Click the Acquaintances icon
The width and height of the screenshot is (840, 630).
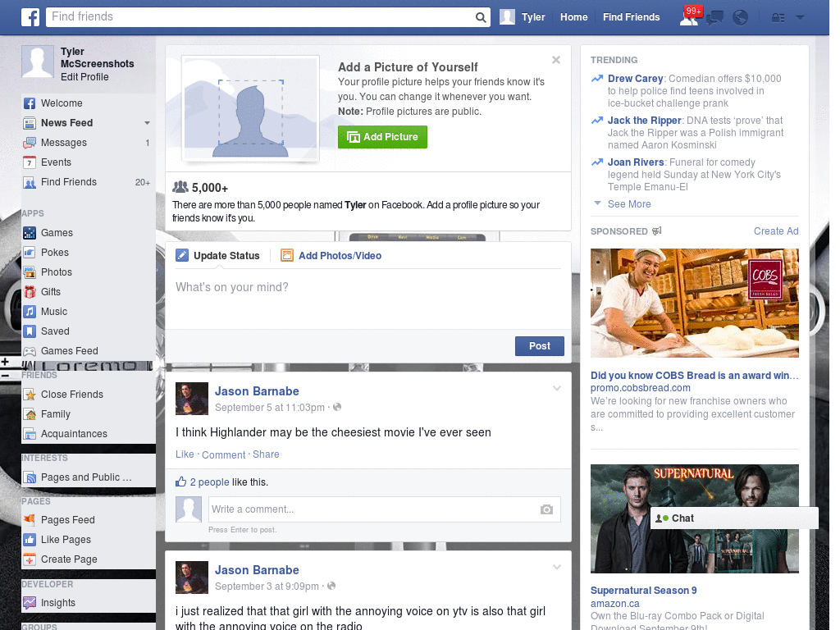[x=30, y=434]
